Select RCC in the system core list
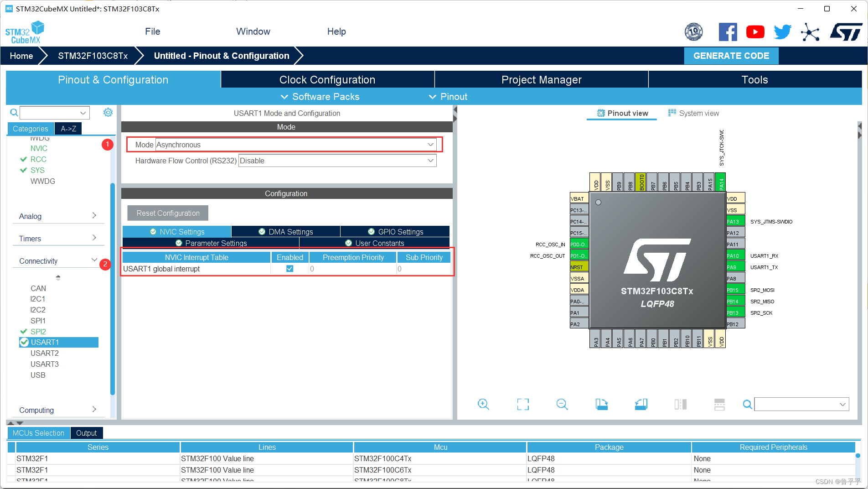 pos(38,159)
